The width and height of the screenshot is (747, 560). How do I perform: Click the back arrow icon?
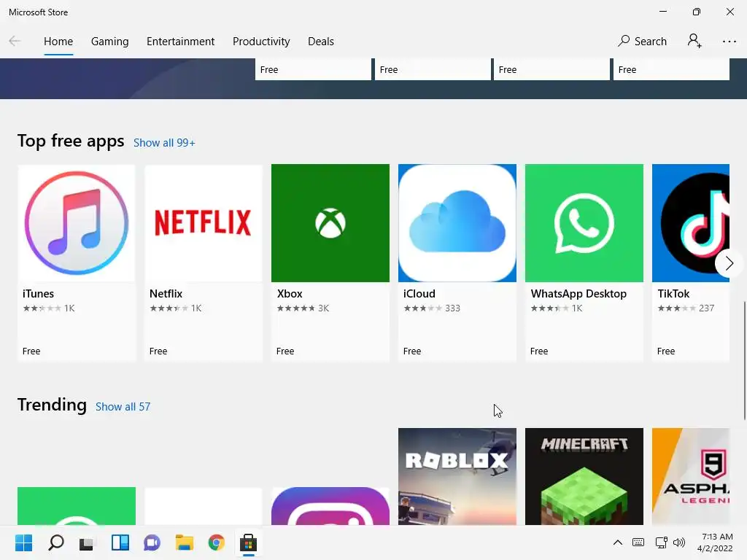pyautogui.click(x=15, y=42)
